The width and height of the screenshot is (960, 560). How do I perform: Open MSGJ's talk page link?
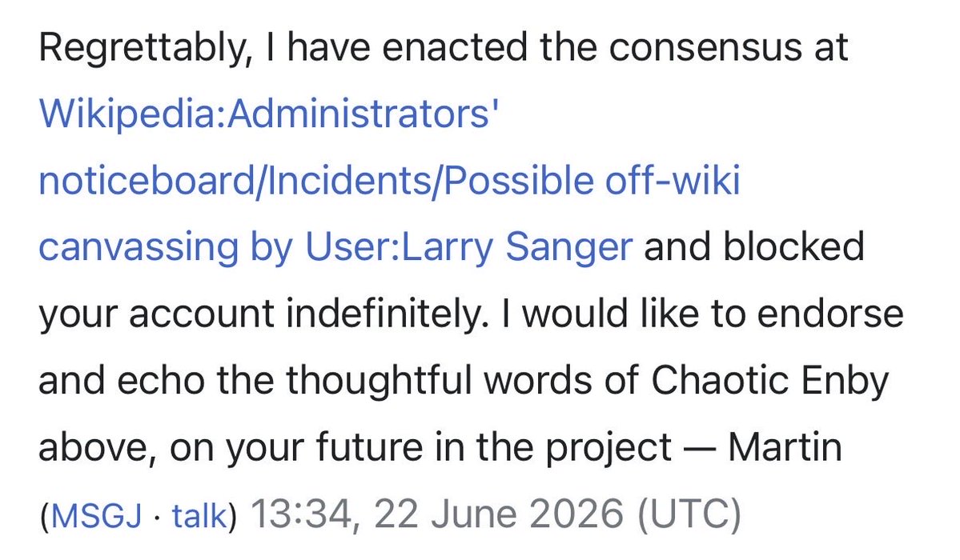(x=199, y=515)
